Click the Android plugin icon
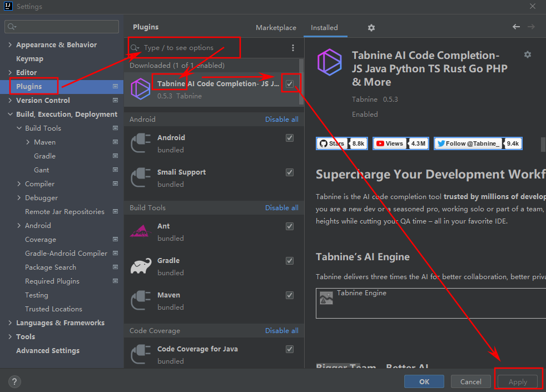Image resolution: width=546 pixels, height=392 pixels. pyautogui.click(x=141, y=143)
